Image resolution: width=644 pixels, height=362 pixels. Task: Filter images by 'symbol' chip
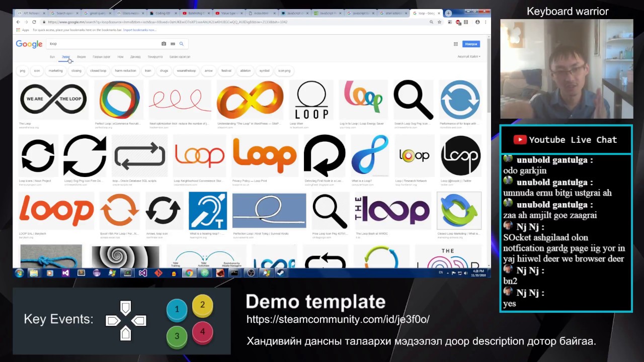point(264,71)
